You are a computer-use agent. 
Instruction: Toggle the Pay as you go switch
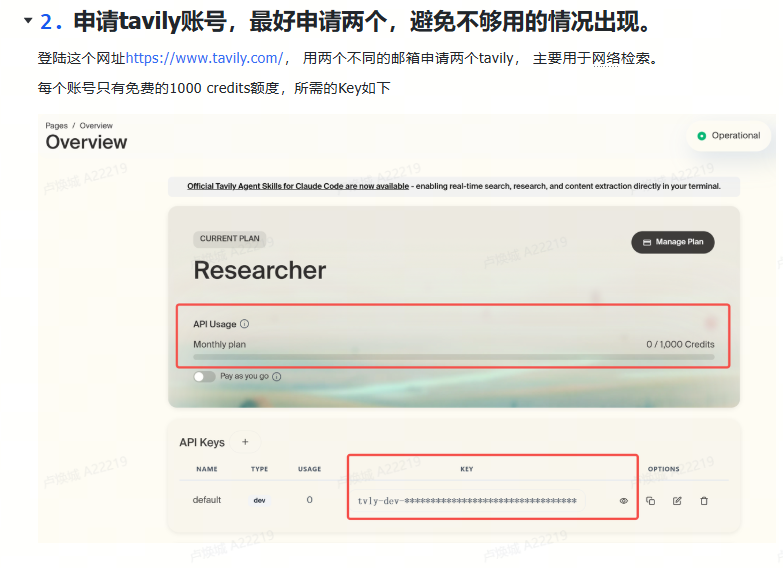(204, 377)
